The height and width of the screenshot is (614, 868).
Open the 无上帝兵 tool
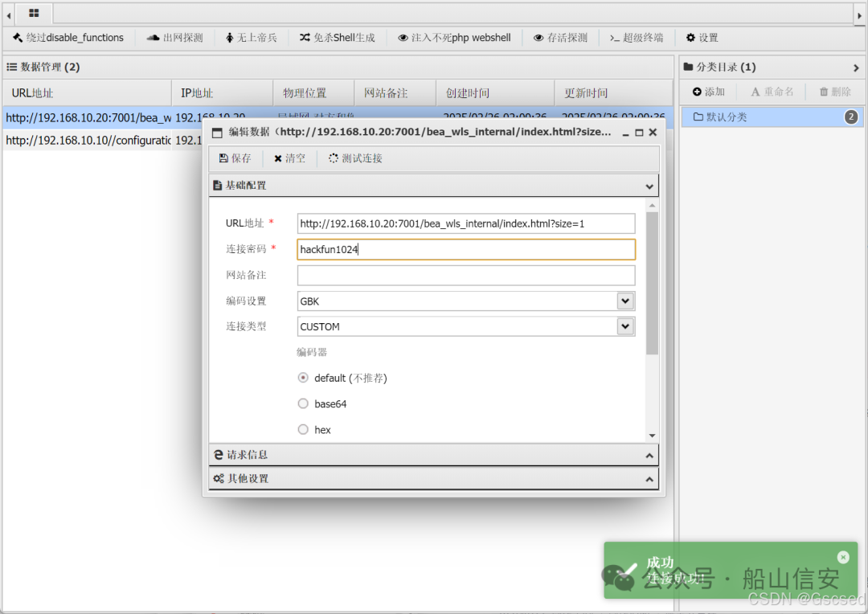[x=251, y=38]
